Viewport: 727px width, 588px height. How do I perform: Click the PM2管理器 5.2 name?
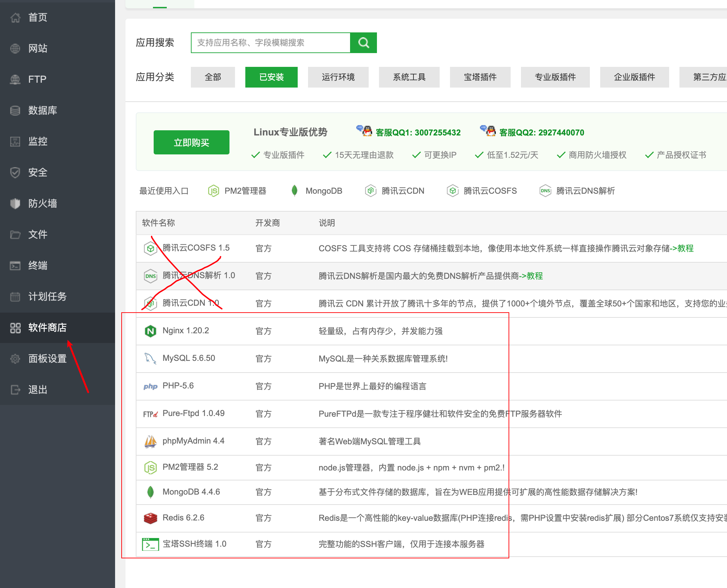tap(191, 467)
